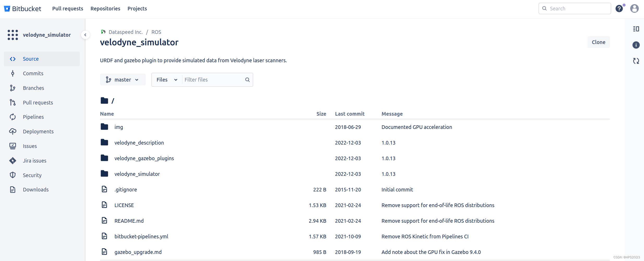This screenshot has height=261, width=644.
Task: Click the Jira issues diamond icon
Action: pyautogui.click(x=13, y=161)
